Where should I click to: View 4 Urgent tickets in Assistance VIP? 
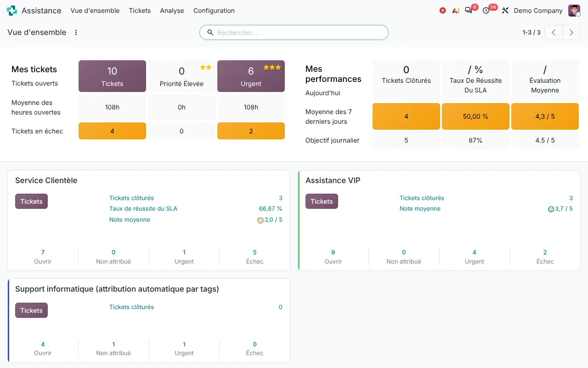475,257
